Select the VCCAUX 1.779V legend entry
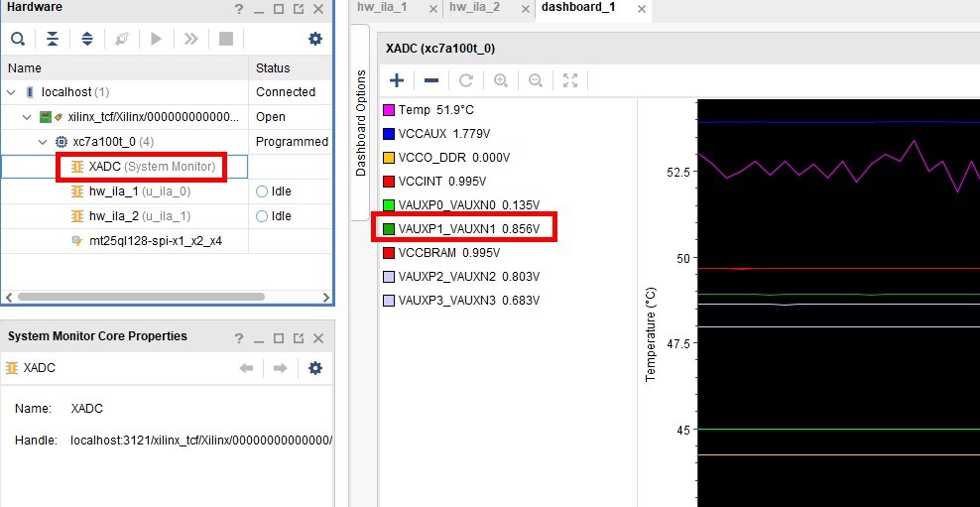980x507 pixels. [x=445, y=134]
